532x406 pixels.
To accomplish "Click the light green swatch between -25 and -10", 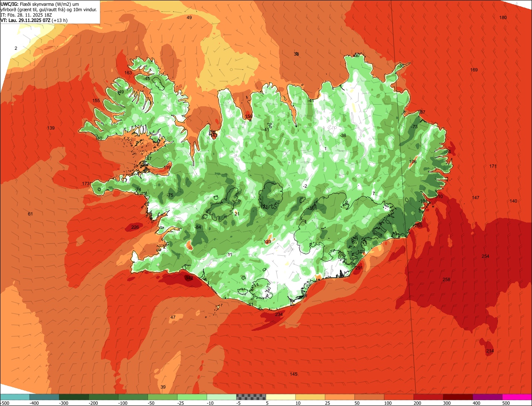I will (192, 396).
